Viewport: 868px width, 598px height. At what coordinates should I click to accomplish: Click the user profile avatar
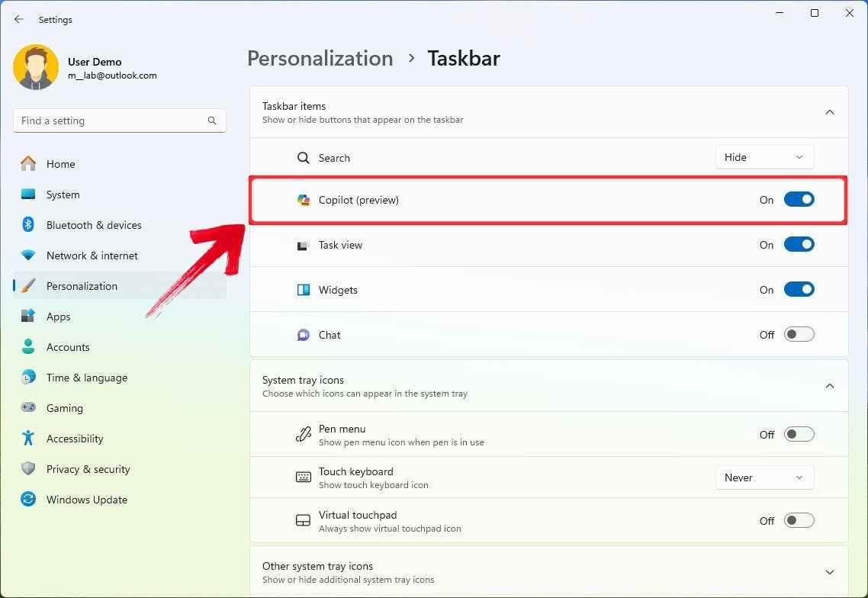pyautogui.click(x=36, y=68)
